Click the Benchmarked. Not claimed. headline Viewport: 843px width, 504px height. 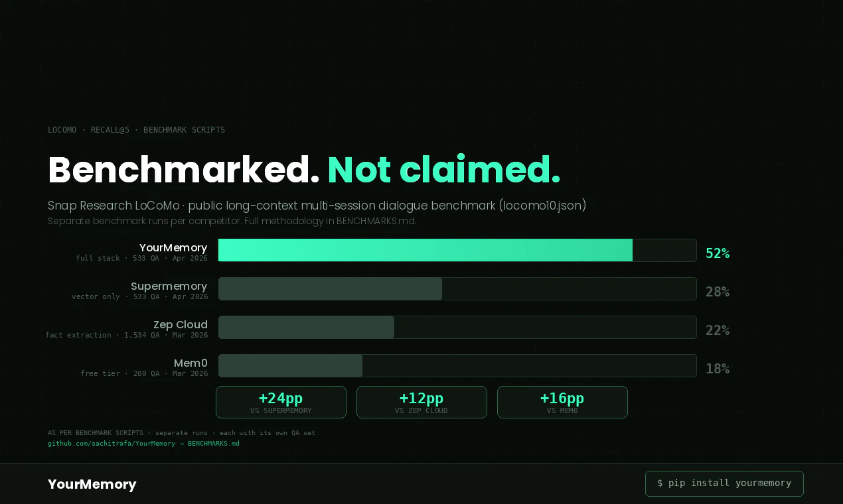coord(304,169)
